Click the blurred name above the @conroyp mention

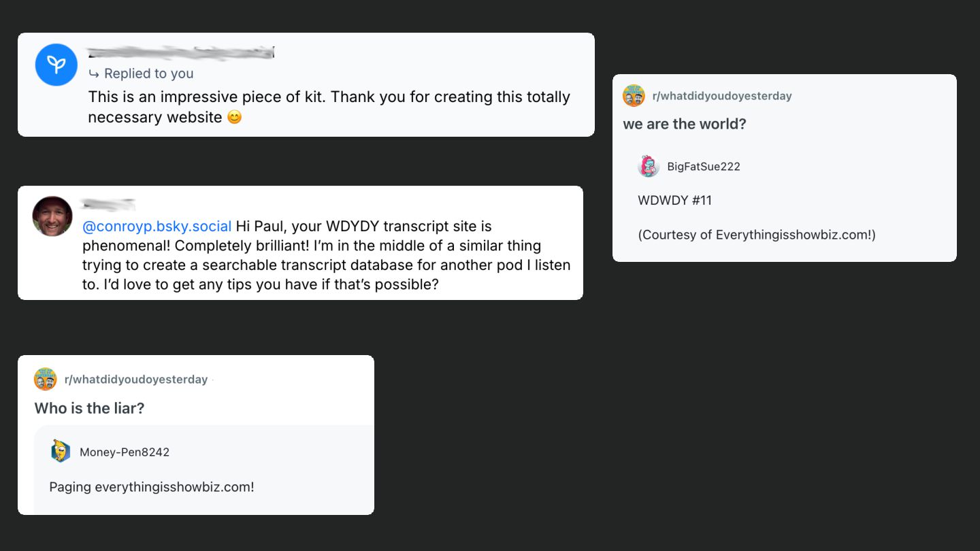(x=108, y=204)
